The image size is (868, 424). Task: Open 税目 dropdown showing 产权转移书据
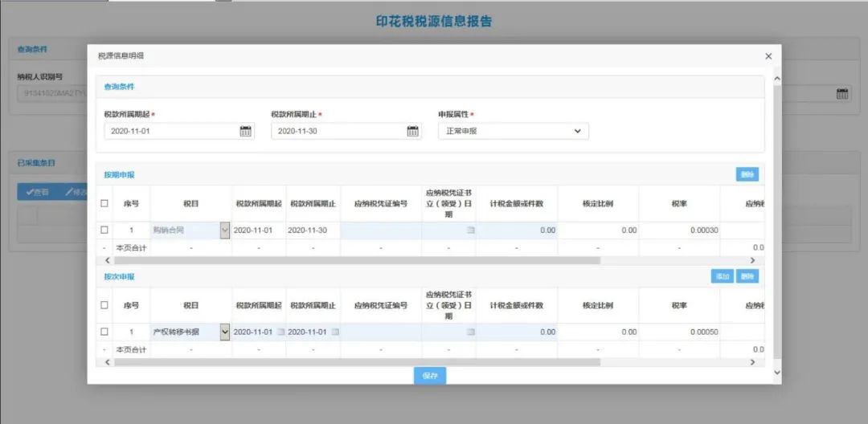(x=224, y=332)
